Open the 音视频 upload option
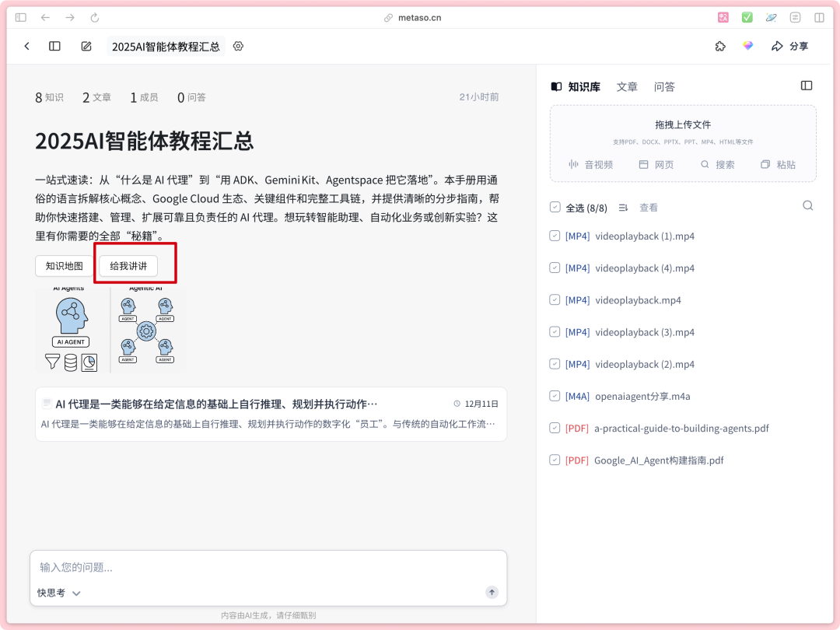840x630 pixels. (x=591, y=164)
